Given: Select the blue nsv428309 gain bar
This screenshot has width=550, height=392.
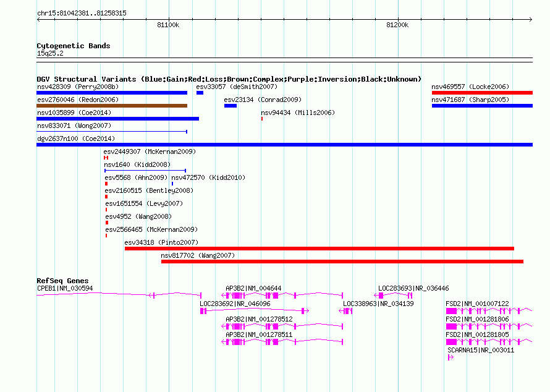Looking at the screenshot, I should click(112, 93).
